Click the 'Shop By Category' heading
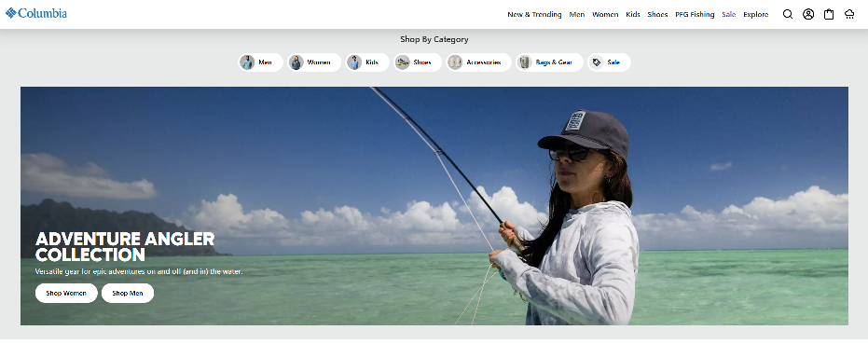Viewport: 868px width, 344px height. (x=434, y=39)
